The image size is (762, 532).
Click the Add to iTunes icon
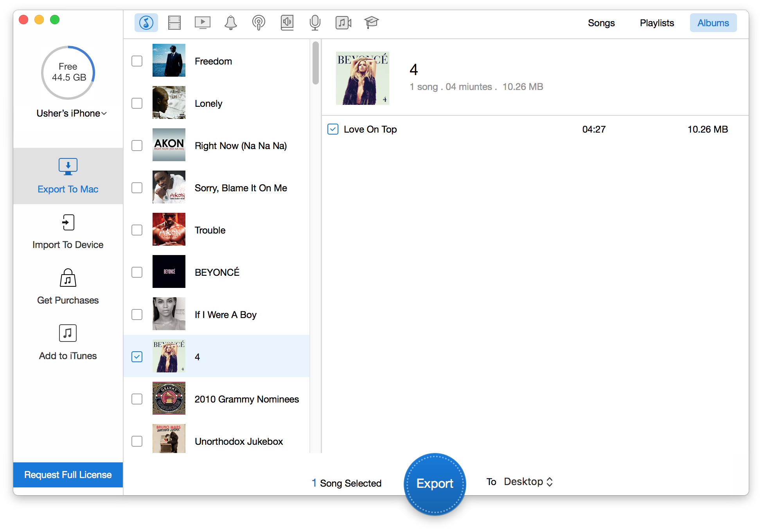(x=68, y=333)
